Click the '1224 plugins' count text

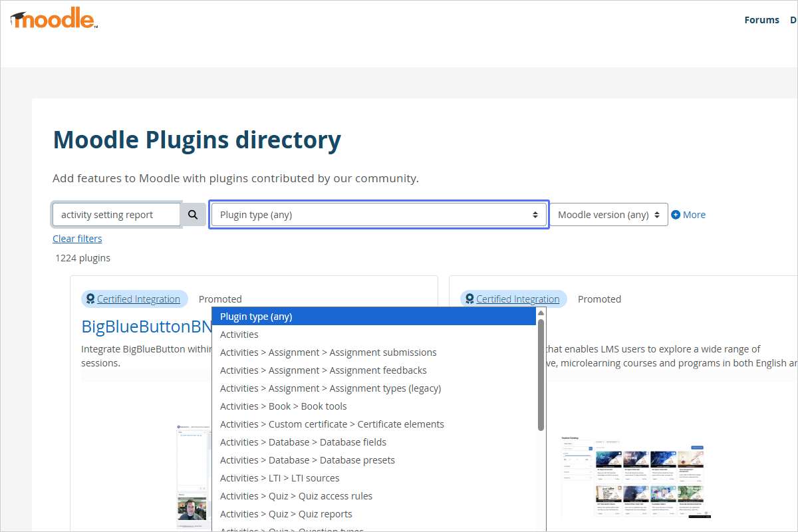tap(83, 258)
